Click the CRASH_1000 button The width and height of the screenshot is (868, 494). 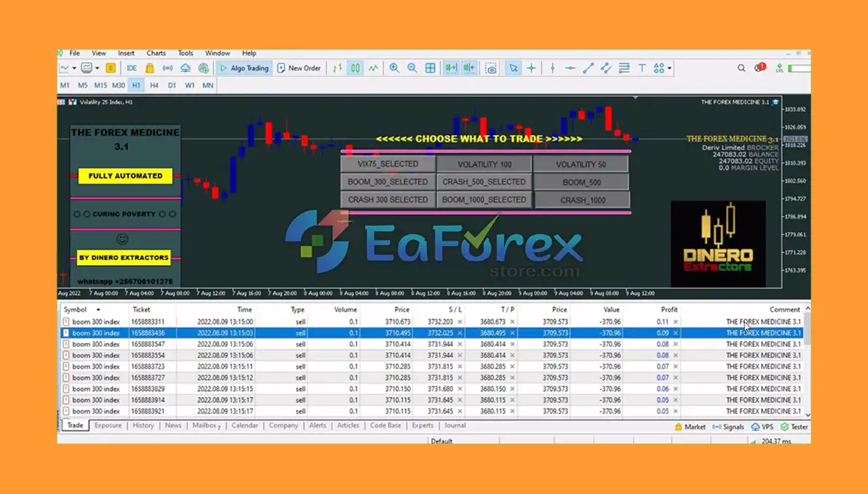583,200
